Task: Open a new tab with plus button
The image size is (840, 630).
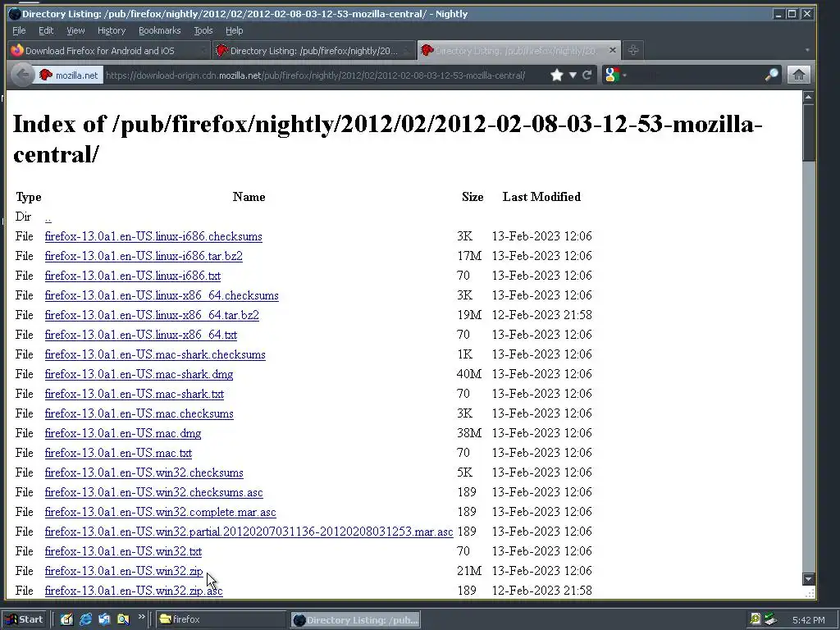Action: (x=633, y=50)
